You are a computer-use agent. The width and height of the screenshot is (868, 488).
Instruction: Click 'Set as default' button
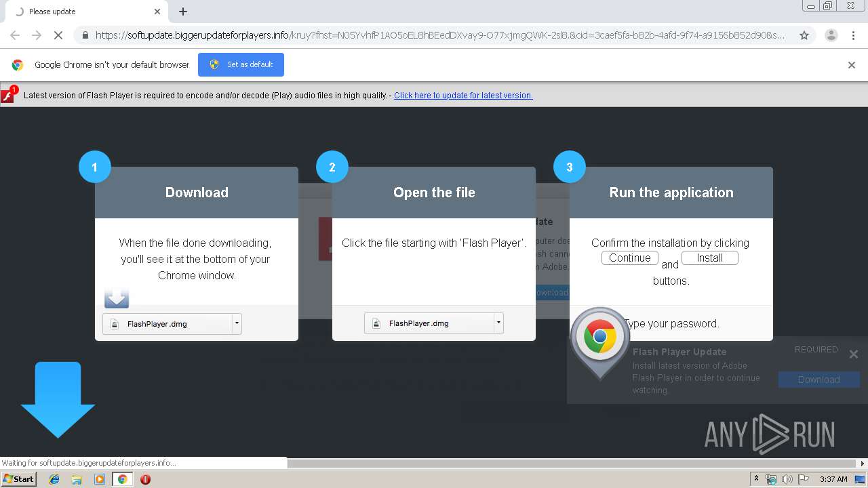click(241, 64)
